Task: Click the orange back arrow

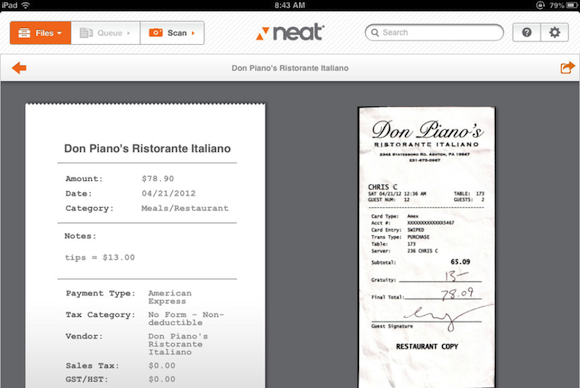Action: (x=19, y=68)
